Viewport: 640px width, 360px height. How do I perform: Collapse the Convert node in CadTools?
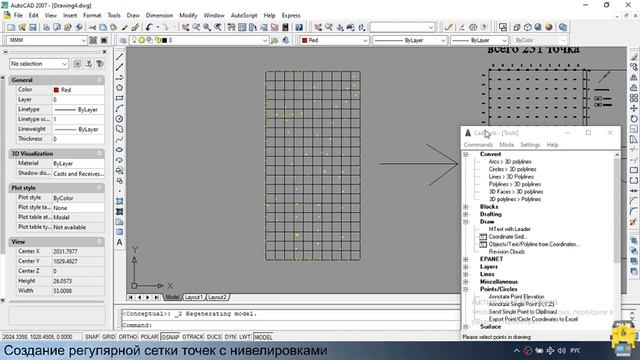[466, 154]
